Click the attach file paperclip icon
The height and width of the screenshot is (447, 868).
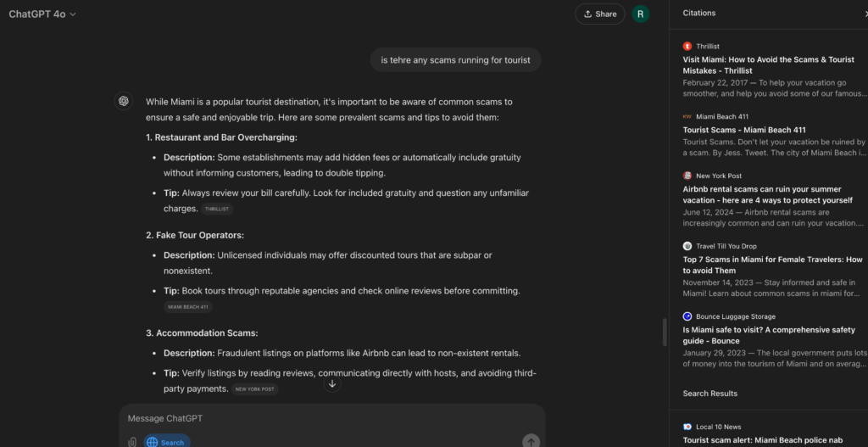pyautogui.click(x=132, y=442)
